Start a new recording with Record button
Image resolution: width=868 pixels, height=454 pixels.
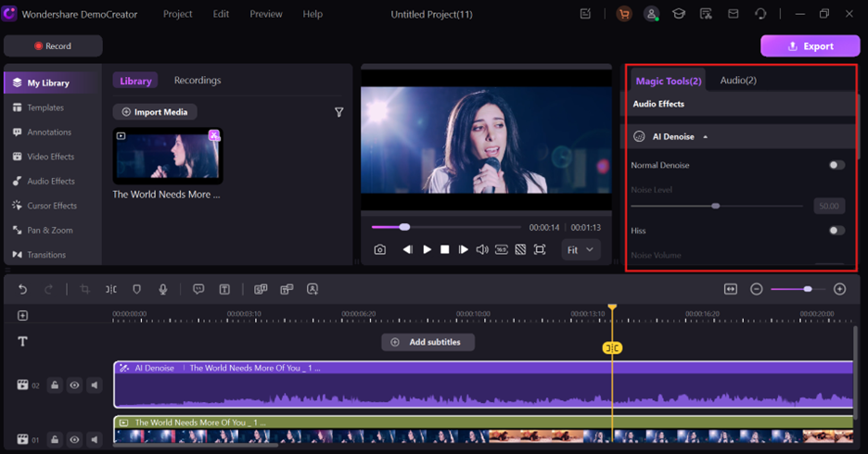53,46
